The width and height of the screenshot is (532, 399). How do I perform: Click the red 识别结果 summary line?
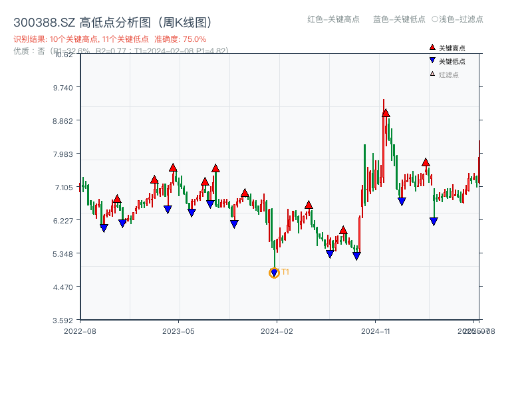110,39
